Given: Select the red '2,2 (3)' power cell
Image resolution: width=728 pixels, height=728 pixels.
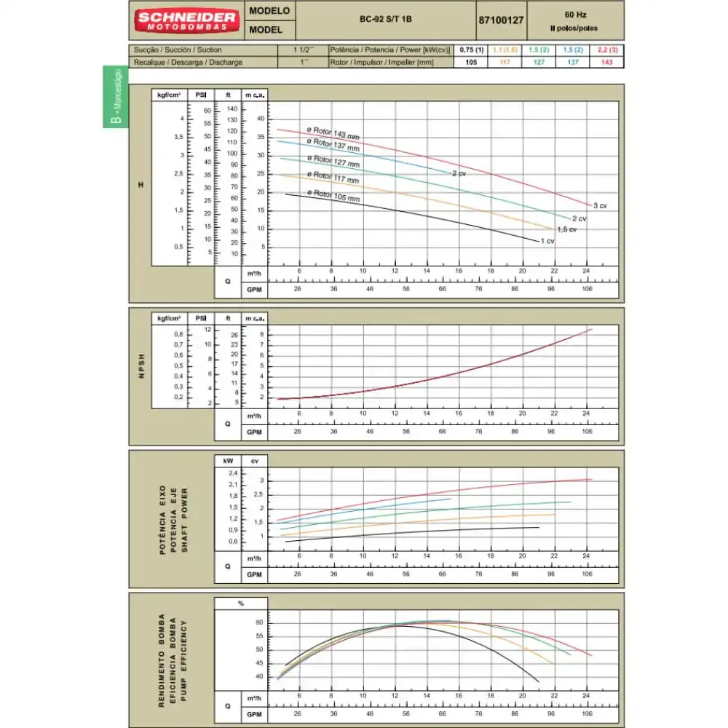Looking at the screenshot, I should [607, 50].
